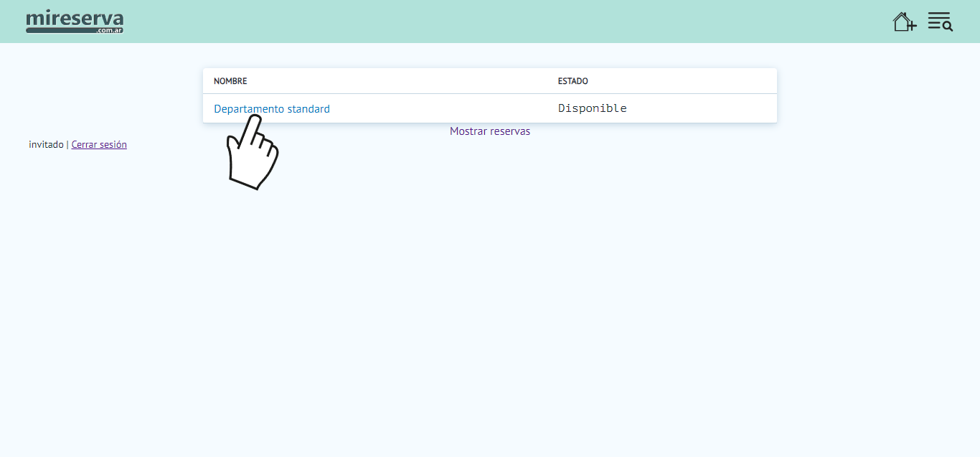Screen dimensions: 980x457
Task: Click the empty teal header bar area
Action: click(502, 22)
